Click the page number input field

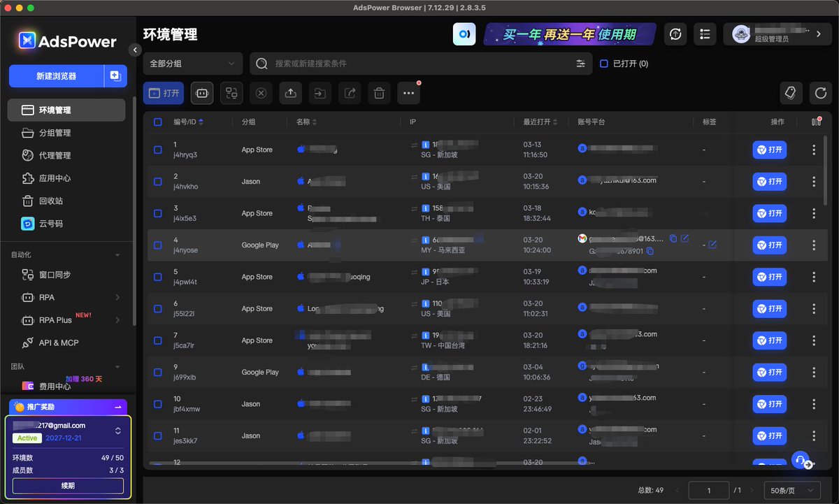point(709,491)
